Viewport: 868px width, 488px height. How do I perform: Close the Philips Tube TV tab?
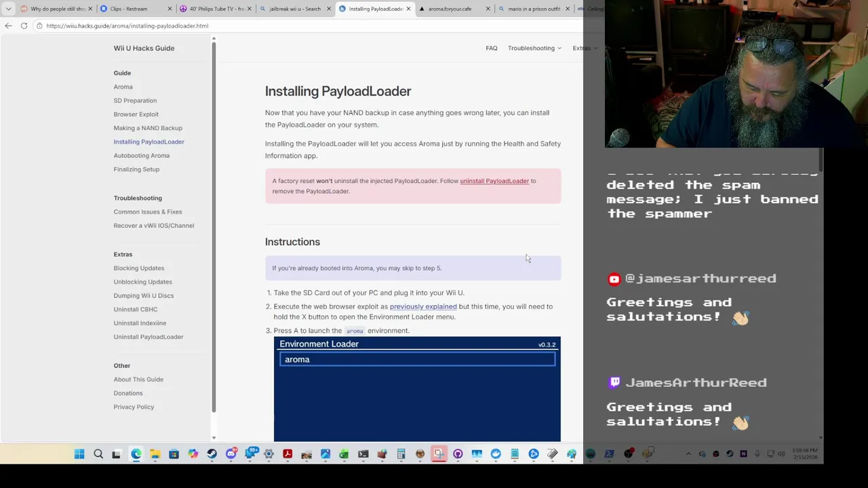click(250, 9)
